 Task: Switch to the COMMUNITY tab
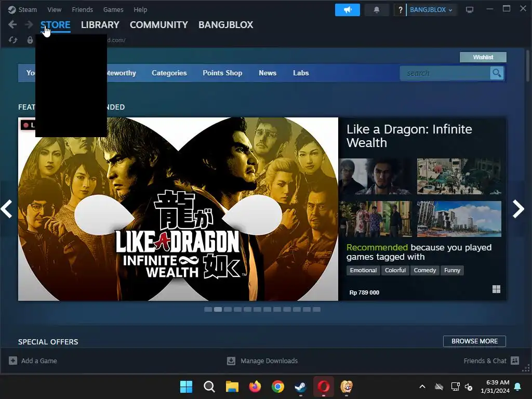tap(159, 25)
